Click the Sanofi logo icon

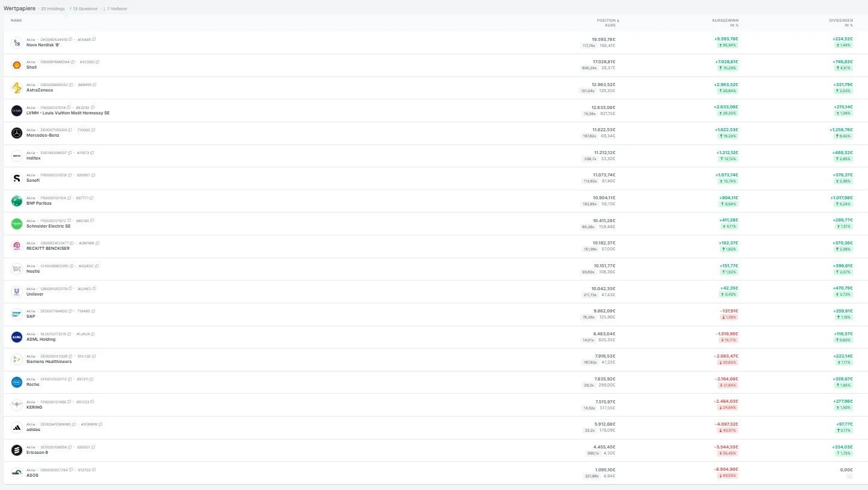[17, 178]
